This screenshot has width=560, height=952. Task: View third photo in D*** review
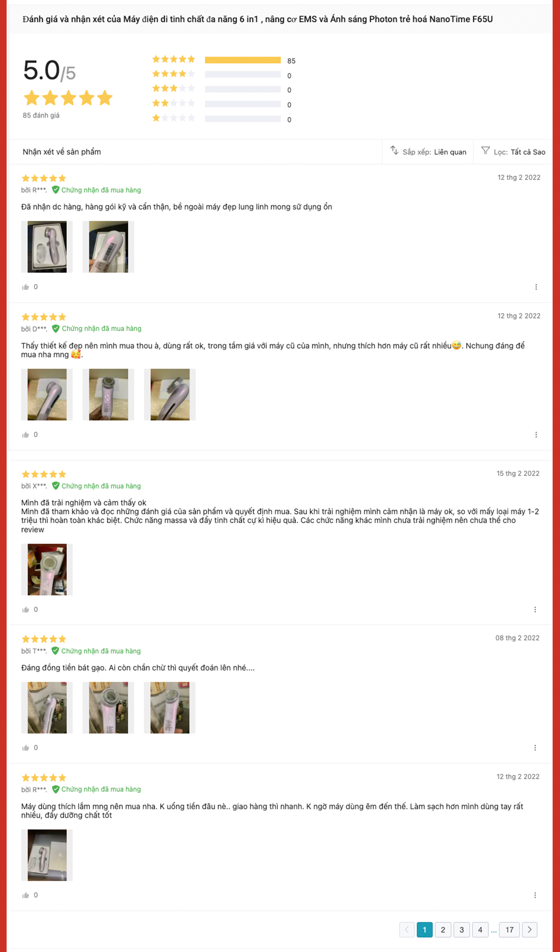(170, 394)
